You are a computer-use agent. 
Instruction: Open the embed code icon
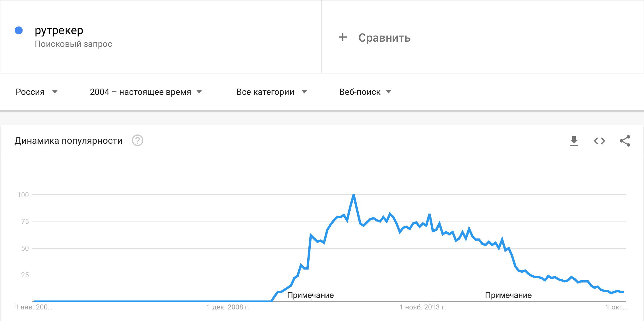[599, 141]
